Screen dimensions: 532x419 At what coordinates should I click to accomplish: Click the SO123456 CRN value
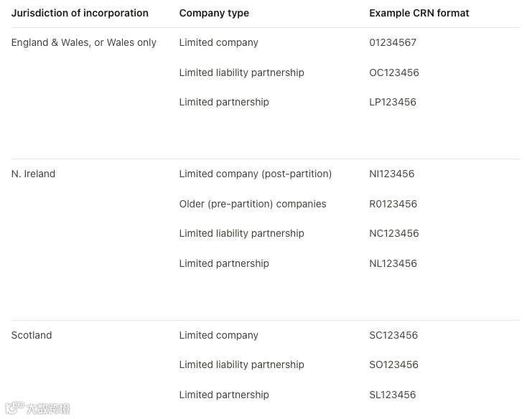[394, 364]
